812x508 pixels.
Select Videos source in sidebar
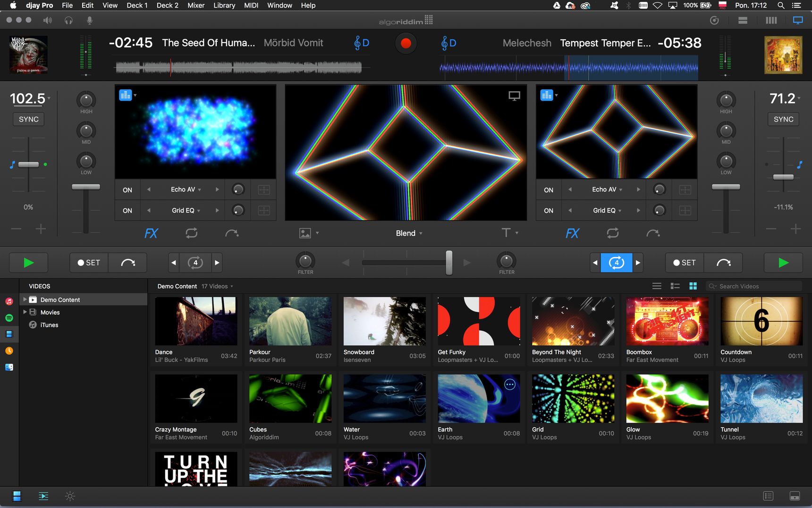click(x=9, y=334)
